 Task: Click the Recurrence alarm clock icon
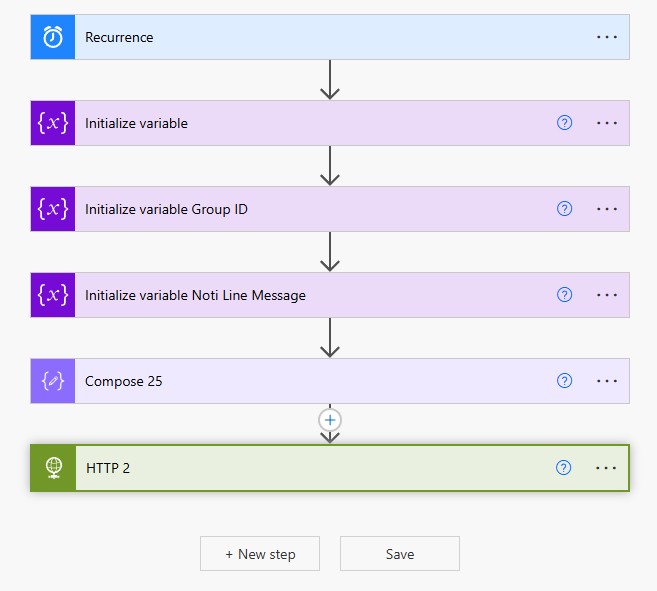click(53, 37)
